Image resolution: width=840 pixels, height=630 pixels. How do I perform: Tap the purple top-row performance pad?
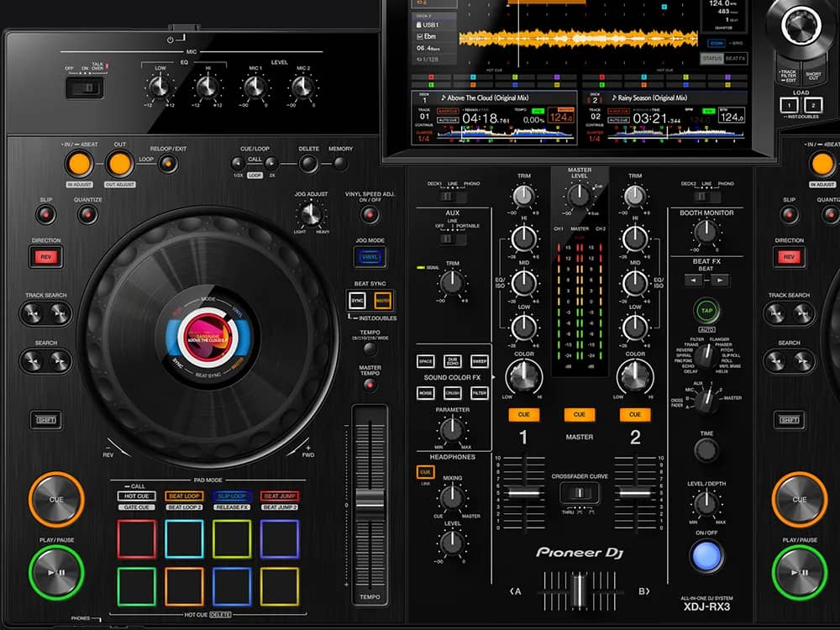(280, 539)
